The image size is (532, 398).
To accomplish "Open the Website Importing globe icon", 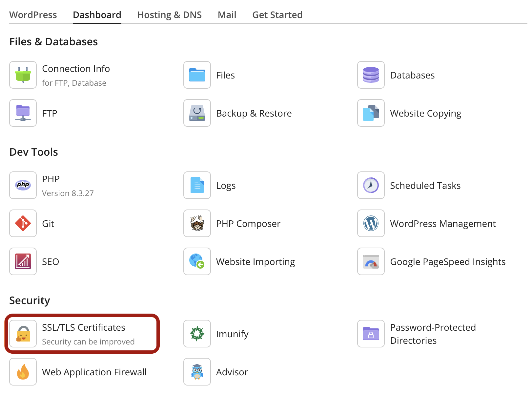I will click(x=197, y=261).
